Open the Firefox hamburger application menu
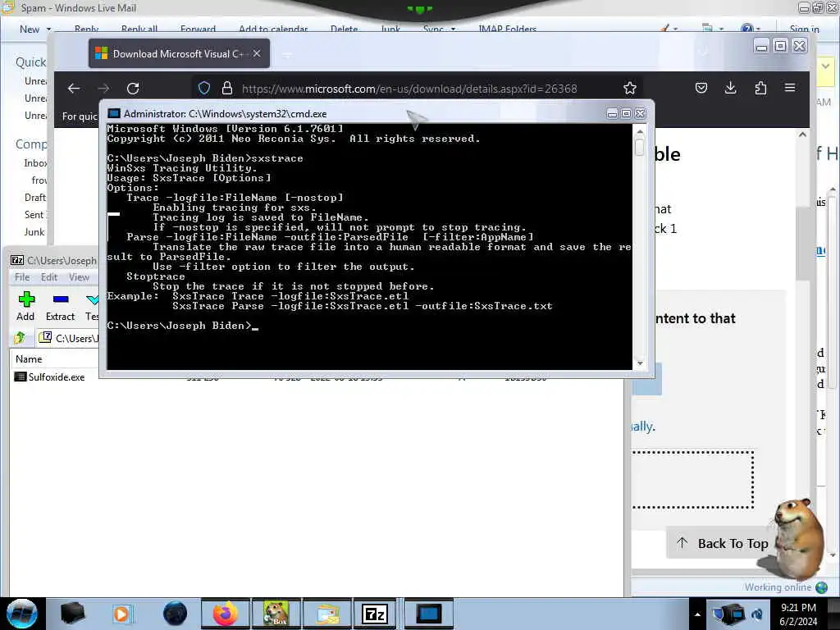840x630 pixels. pos(790,88)
